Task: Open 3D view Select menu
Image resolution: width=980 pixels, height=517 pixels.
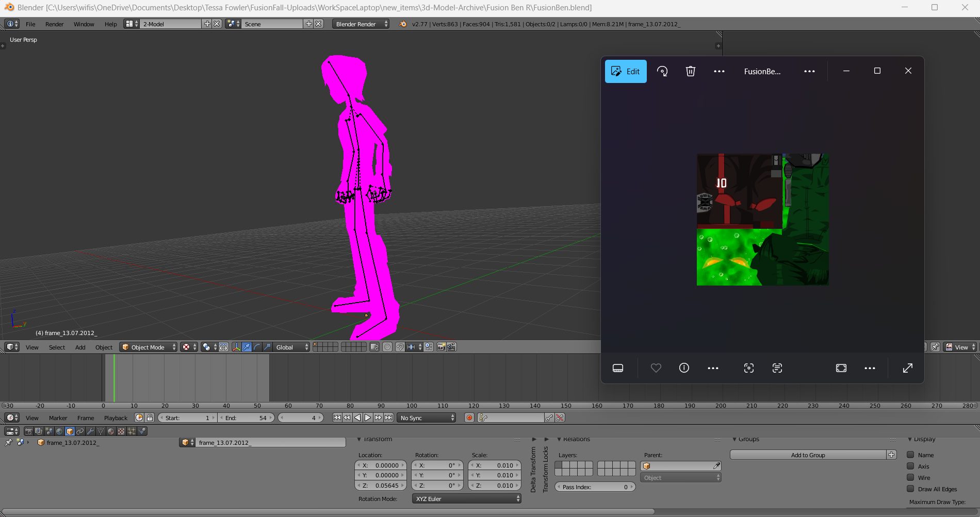Action: click(x=57, y=347)
